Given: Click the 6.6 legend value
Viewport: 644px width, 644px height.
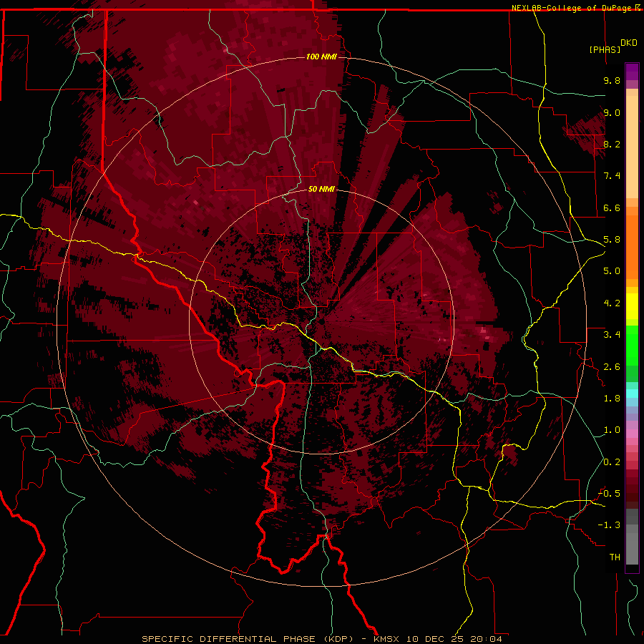Looking at the screenshot, I should tap(612, 208).
